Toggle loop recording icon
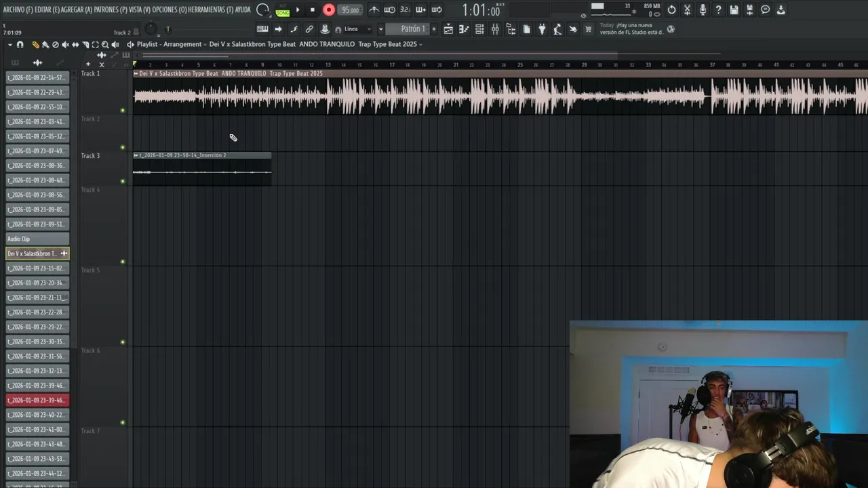The image size is (868, 488). coord(437,9)
